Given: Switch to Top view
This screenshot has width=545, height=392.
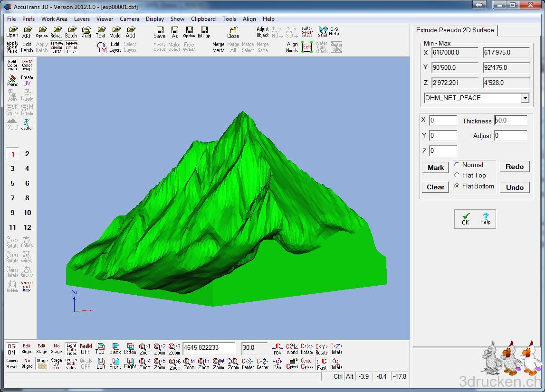Looking at the screenshot, I should [x=100, y=349].
